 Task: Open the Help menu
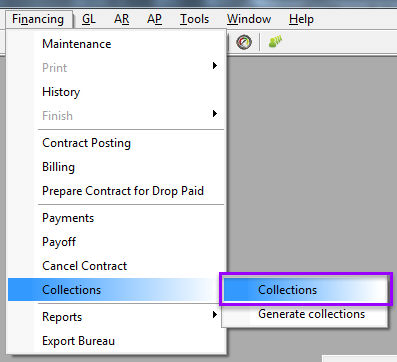[x=301, y=19]
